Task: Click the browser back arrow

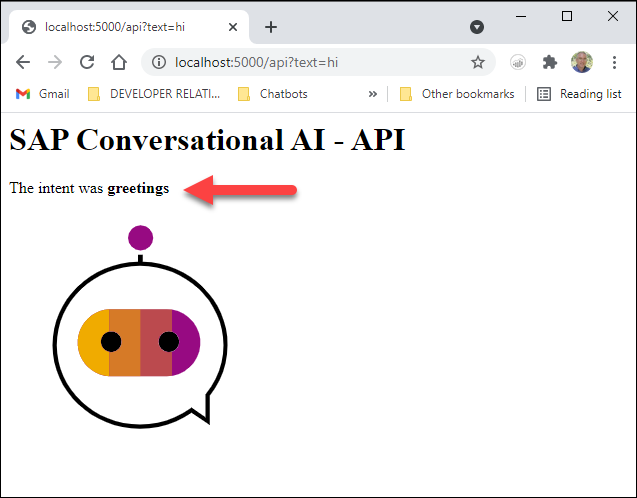Action: [x=23, y=62]
